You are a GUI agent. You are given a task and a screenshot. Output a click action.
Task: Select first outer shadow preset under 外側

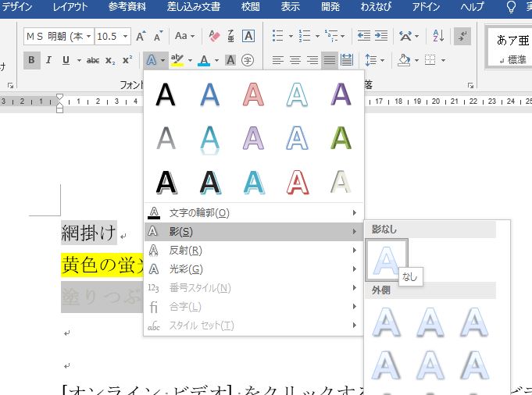click(387, 322)
